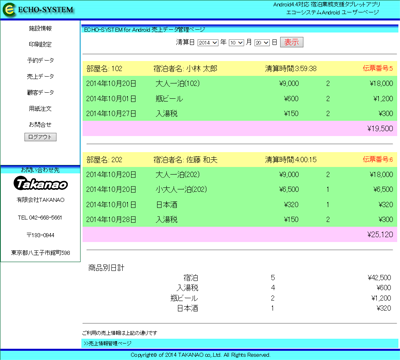400x360 pixels.
Task: Open 顧客データ from the sidebar
Action: (x=40, y=92)
